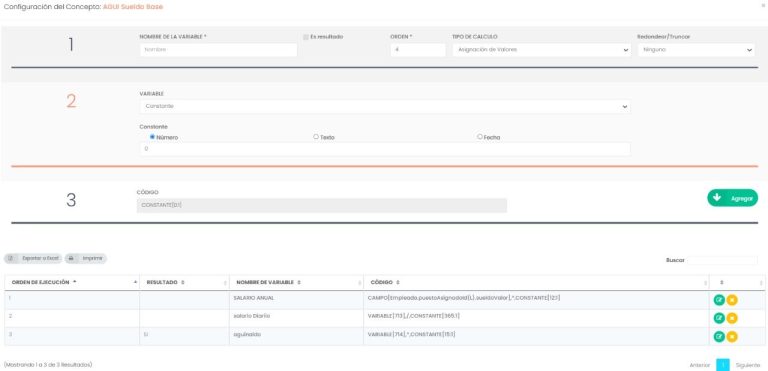
Task: Edit the aguinaldo variable row
Action: pyautogui.click(x=719, y=336)
